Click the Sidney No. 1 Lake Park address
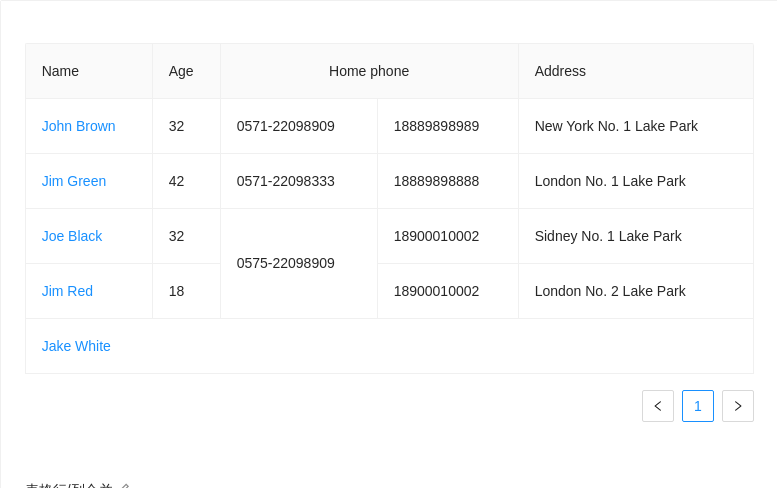 click(608, 236)
